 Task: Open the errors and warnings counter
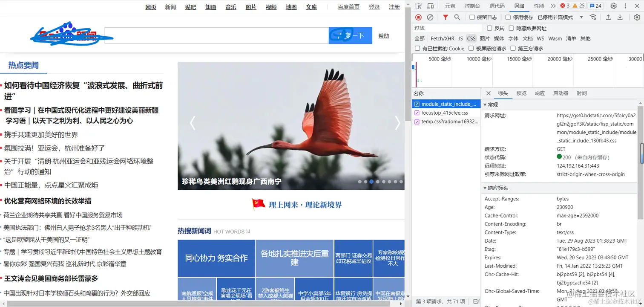[x=573, y=6]
